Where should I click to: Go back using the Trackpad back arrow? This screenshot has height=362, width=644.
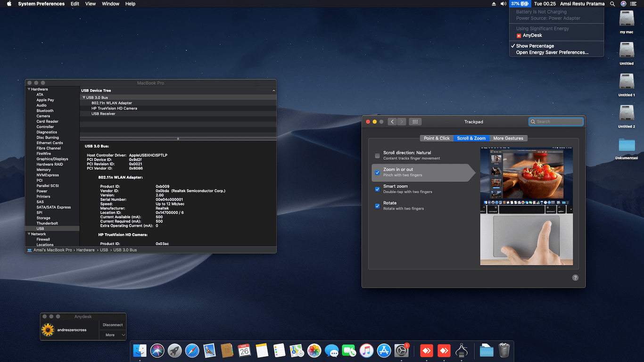(x=392, y=122)
